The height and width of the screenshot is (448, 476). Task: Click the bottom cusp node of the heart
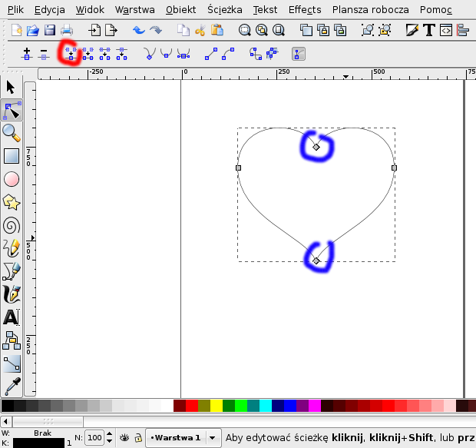pyautogui.click(x=316, y=261)
